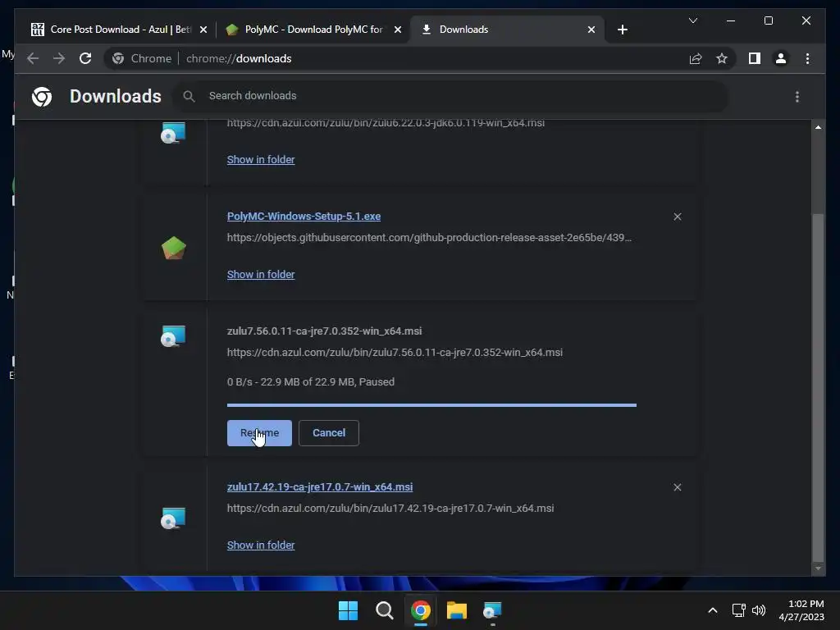The height and width of the screenshot is (630, 840).
Task: Click the zulu17 installer file icon
Action: tap(174, 518)
